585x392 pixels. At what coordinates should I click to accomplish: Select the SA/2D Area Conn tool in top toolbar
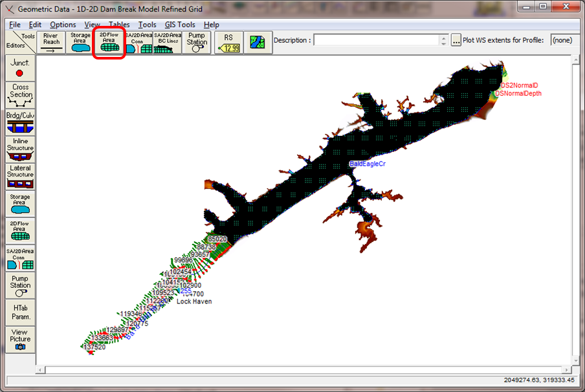[138, 43]
